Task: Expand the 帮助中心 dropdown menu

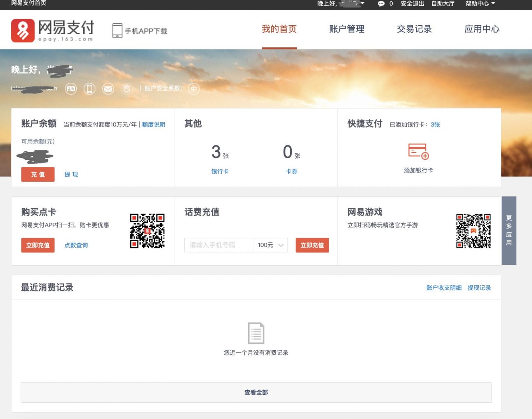Action: point(480,4)
